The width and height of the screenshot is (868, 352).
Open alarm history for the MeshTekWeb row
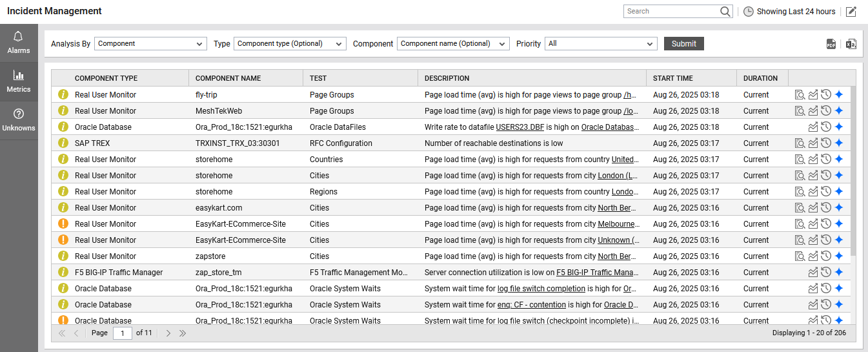[826, 111]
